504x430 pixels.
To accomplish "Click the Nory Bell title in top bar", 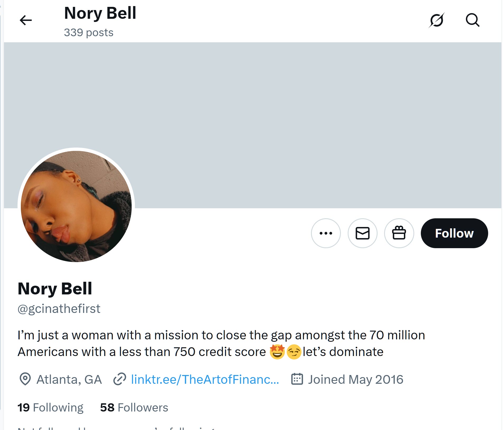I will [100, 13].
